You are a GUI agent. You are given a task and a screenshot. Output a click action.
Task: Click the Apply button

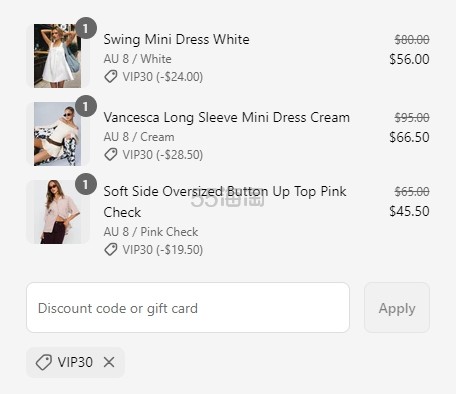(397, 307)
